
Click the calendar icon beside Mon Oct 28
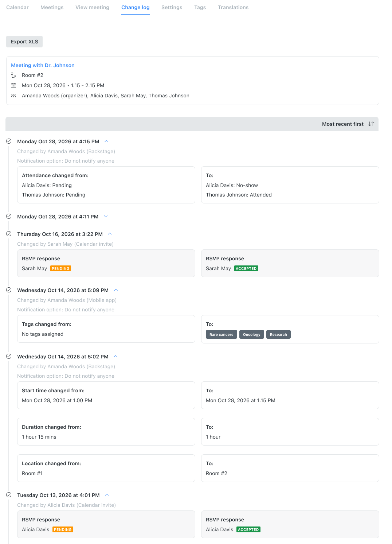point(13,85)
